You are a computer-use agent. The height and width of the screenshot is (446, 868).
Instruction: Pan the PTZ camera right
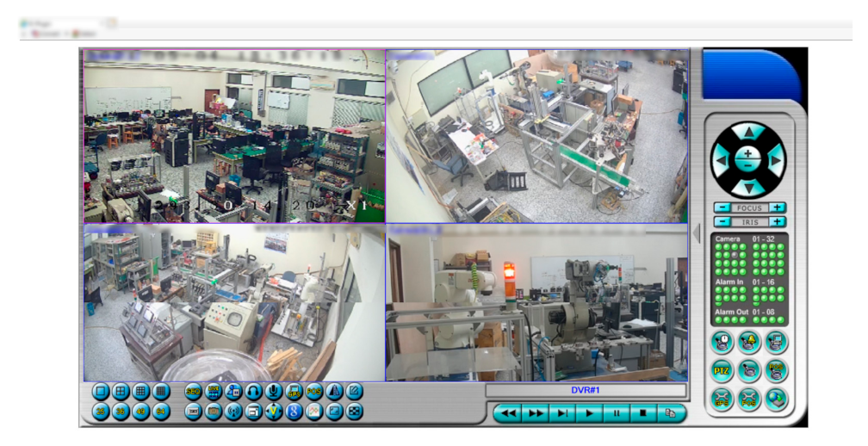(x=776, y=160)
